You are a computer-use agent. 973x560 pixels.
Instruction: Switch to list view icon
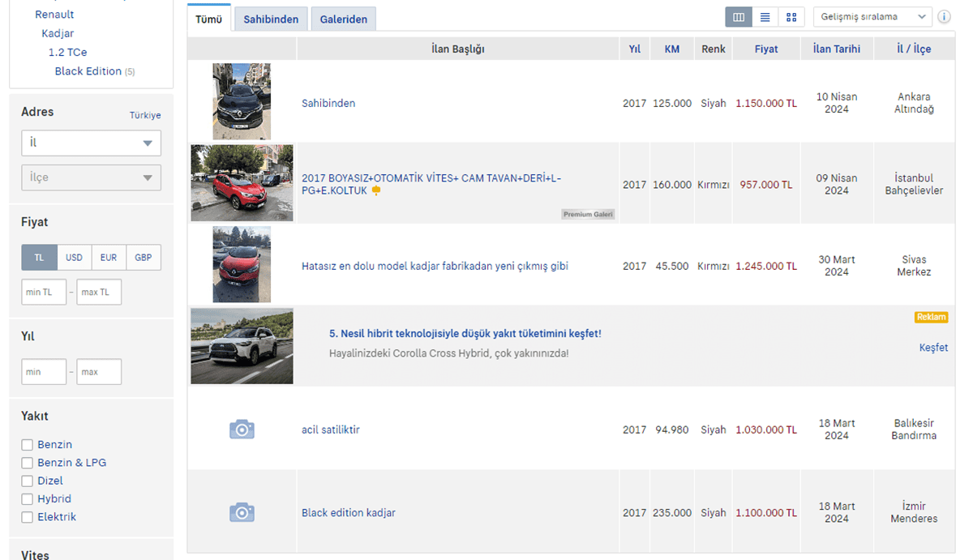pyautogui.click(x=765, y=17)
